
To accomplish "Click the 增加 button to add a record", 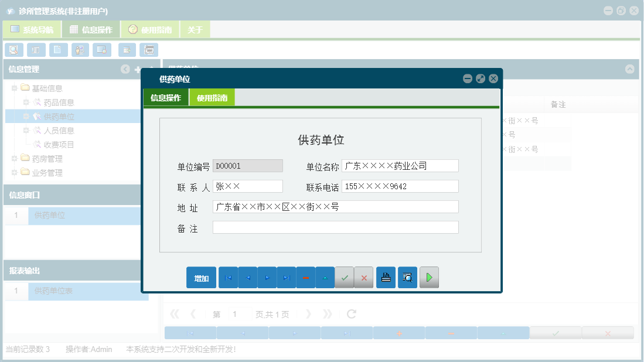I will [201, 277].
